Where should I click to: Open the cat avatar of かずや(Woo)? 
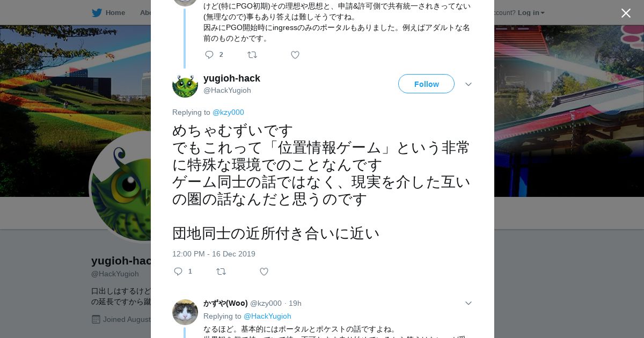185,312
